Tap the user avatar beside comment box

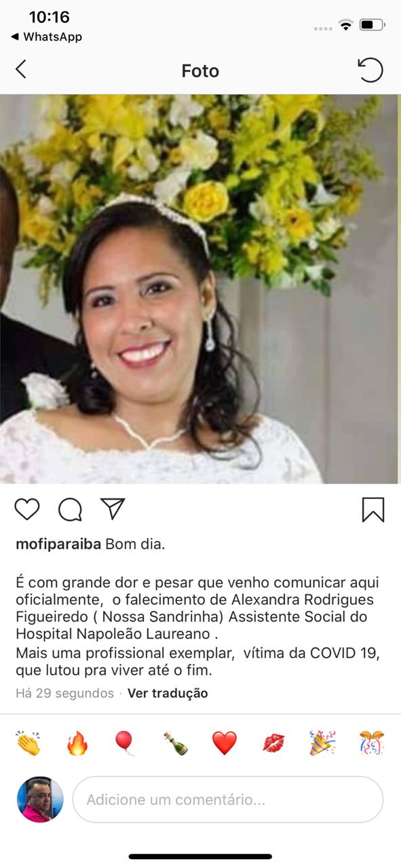coord(40,800)
